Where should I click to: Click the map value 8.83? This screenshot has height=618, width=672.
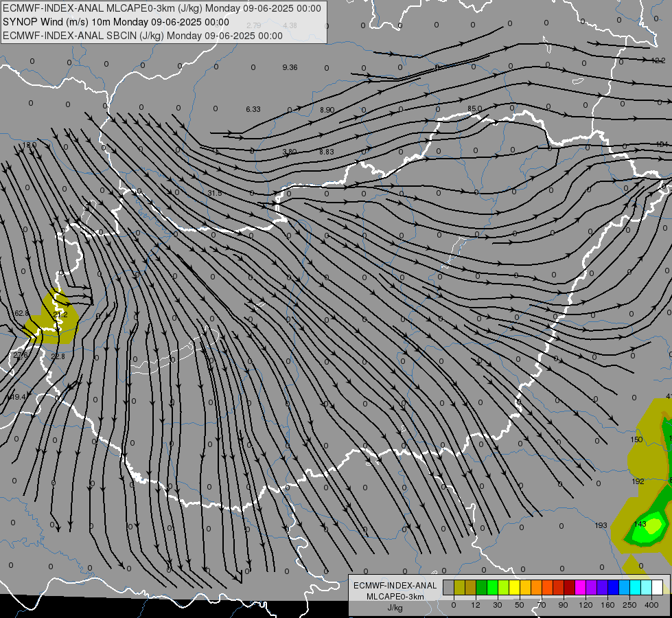327,152
